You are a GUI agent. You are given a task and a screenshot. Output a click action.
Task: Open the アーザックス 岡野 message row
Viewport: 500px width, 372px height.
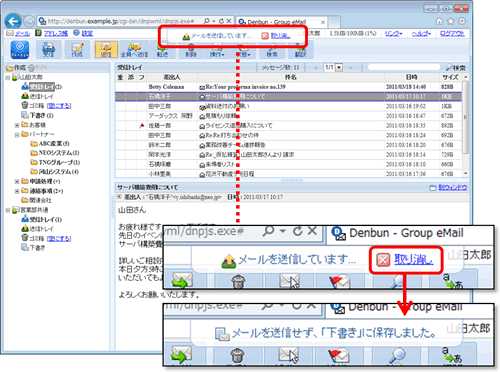pos(289,116)
